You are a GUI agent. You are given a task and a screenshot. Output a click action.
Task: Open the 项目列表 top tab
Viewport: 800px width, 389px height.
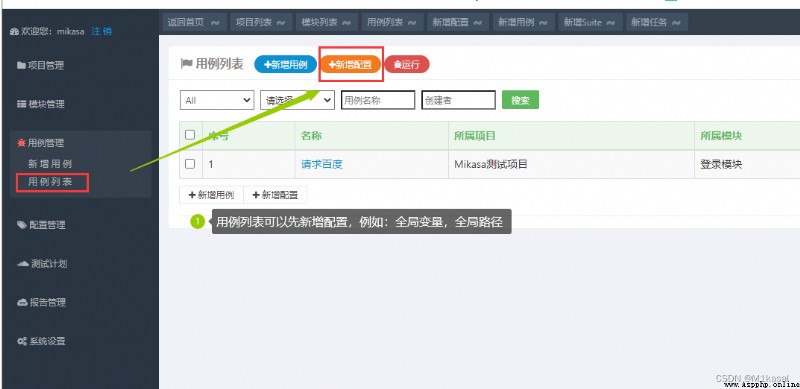coord(260,22)
